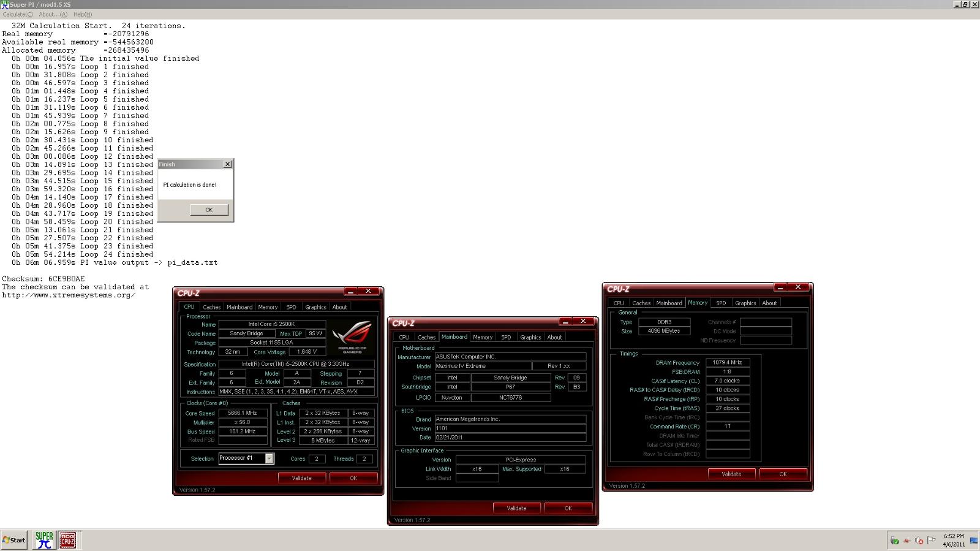Image resolution: width=980 pixels, height=551 pixels.
Task: Click the Model field Maximus IV Extreme
Action: click(x=483, y=366)
